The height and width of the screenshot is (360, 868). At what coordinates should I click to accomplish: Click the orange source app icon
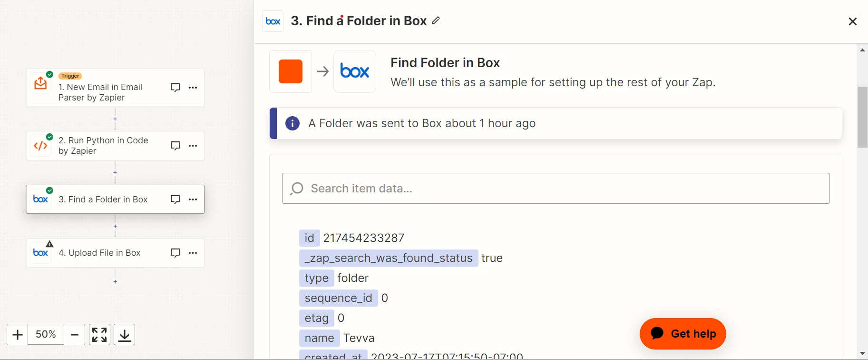(x=291, y=71)
